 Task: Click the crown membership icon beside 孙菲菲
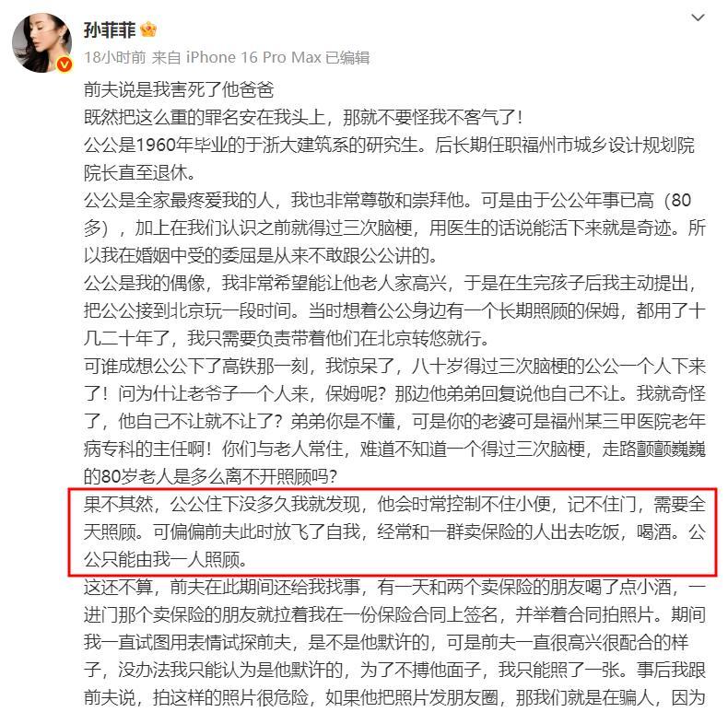(148, 29)
